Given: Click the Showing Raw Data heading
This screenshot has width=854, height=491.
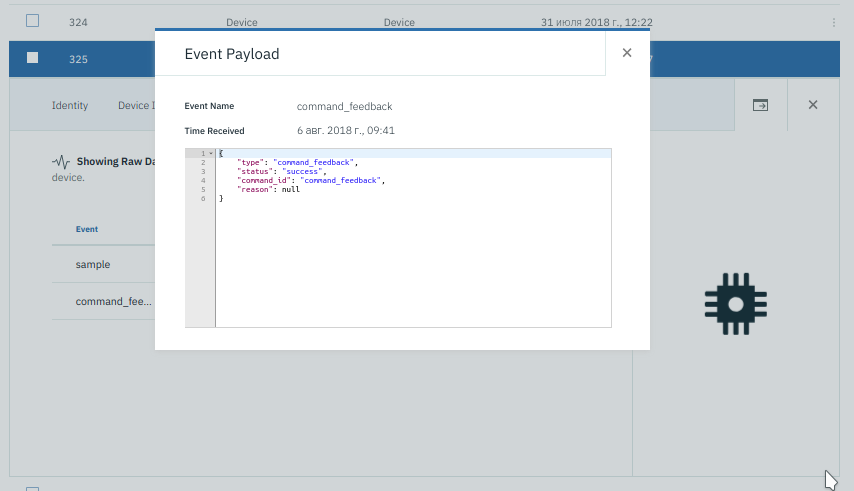Looking at the screenshot, I should click(x=115, y=162).
